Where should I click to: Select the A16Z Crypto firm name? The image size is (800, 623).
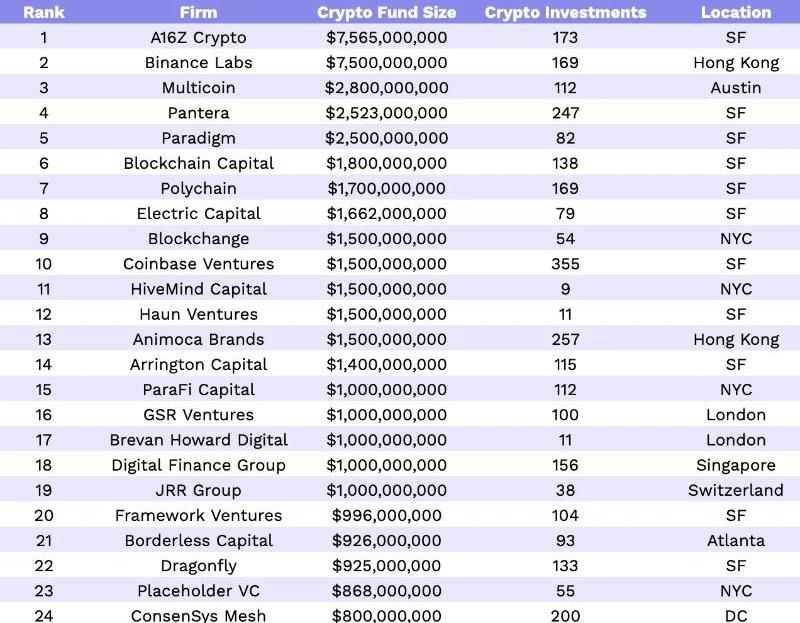coord(198,38)
